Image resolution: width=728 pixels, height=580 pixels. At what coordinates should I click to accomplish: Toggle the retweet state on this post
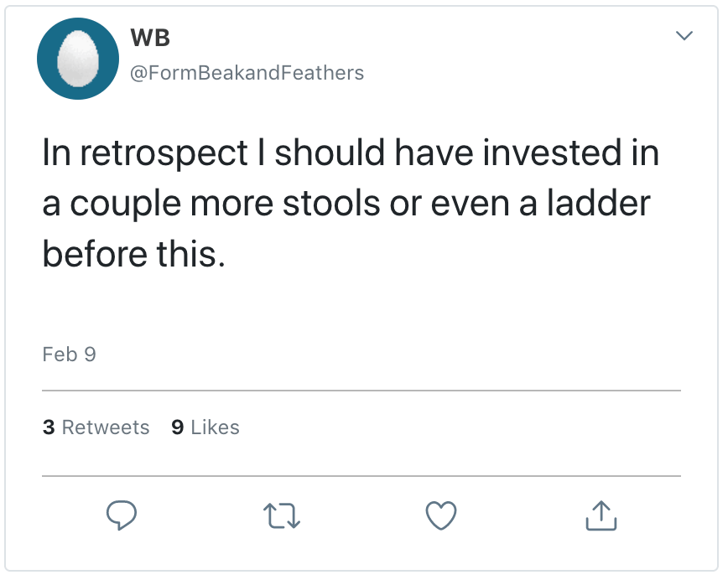point(282,515)
